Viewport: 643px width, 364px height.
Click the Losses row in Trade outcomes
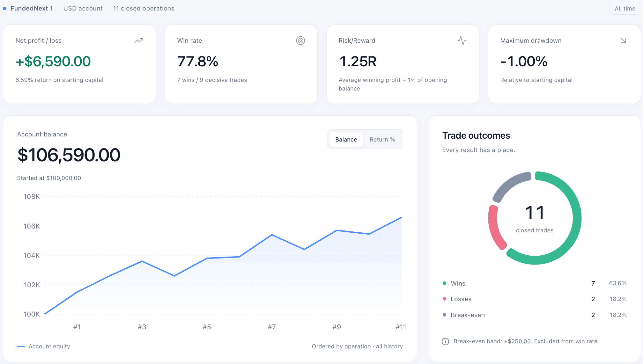(535, 299)
